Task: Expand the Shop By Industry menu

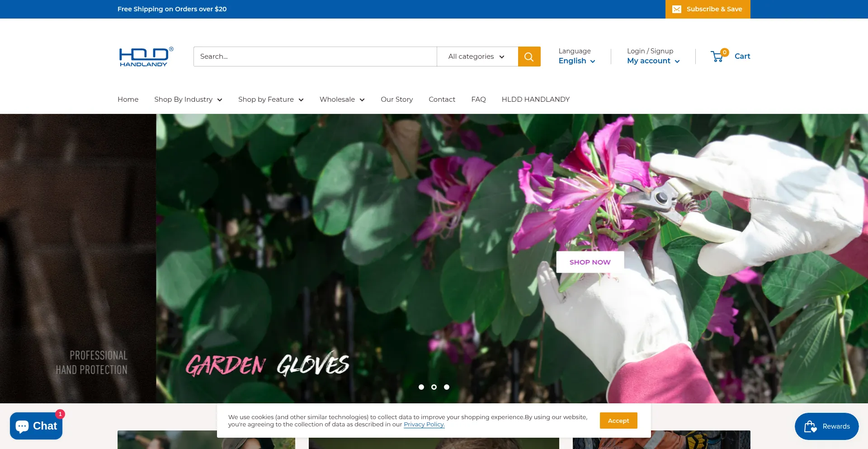Action: (188, 99)
